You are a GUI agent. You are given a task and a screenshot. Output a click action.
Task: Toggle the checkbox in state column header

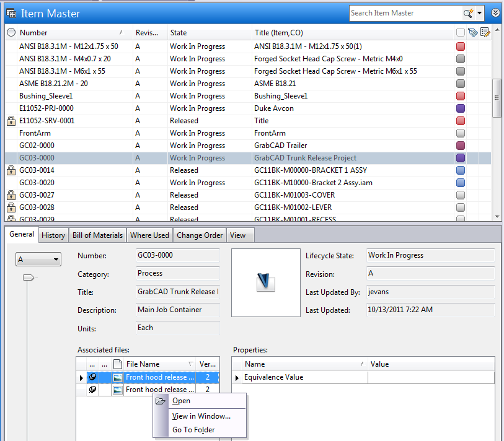click(460, 33)
